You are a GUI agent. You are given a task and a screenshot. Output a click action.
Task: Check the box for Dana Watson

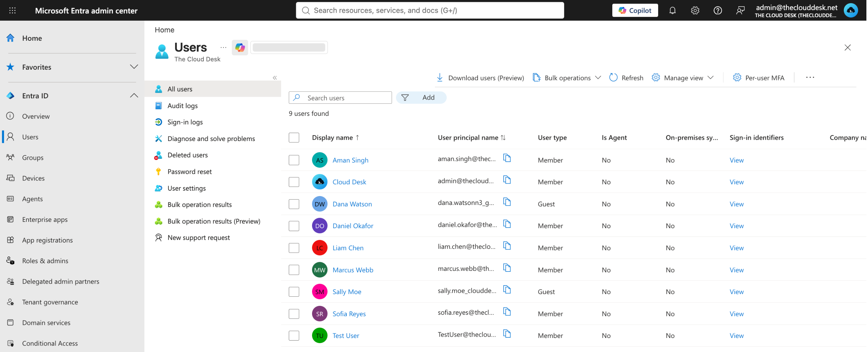click(294, 204)
